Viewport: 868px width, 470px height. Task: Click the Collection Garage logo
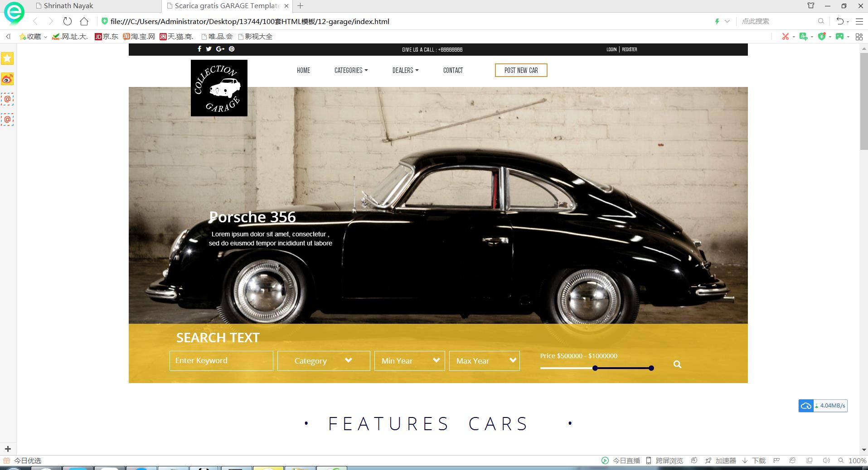click(219, 88)
